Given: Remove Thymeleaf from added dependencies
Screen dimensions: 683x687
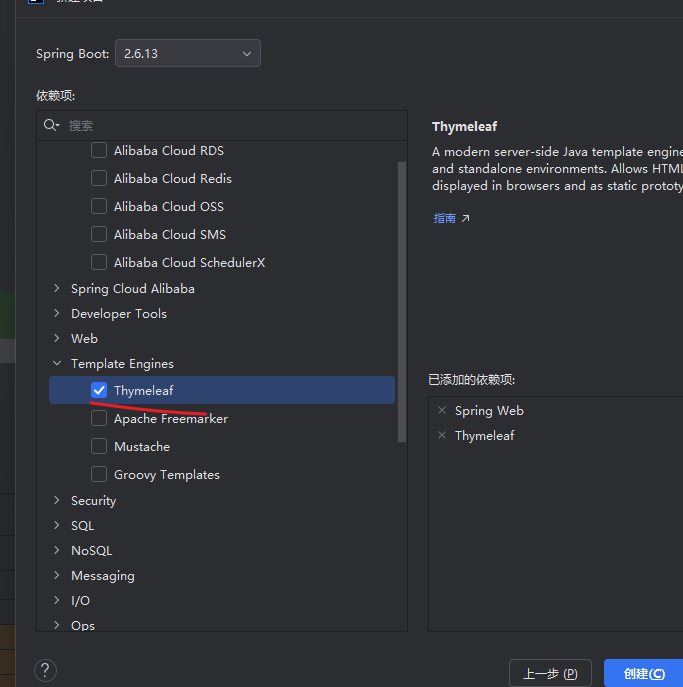Looking at the screenshot, I should (x=442, y=435).
